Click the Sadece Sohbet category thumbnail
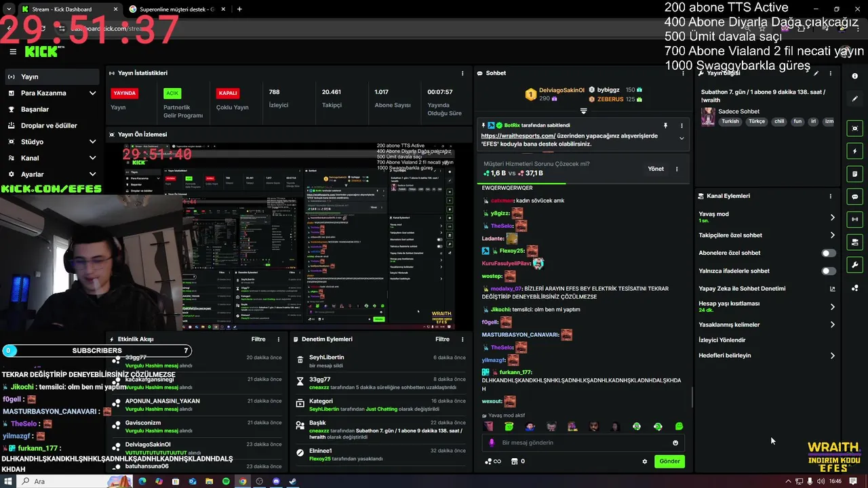The image size is (868, 488). pyautogui.click(x=708, y=117)
